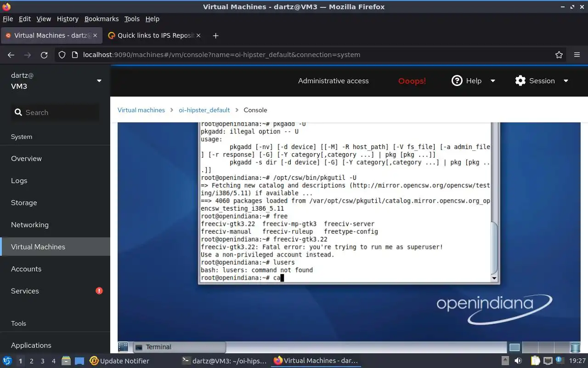This screenshot has width=588, height=368.
Task: Go to oi-hipster_default breadcrumb link
Action: pos(204,110)
